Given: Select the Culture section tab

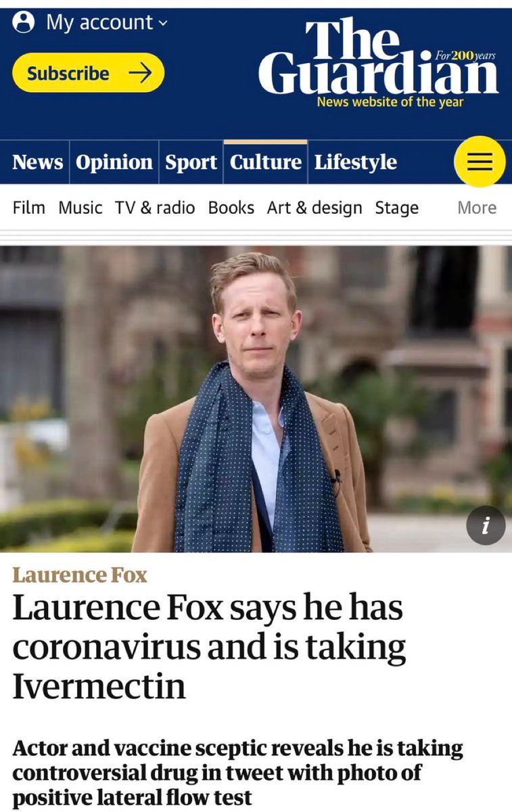Looking at the screenshot, I should click(x=266, y=162).
